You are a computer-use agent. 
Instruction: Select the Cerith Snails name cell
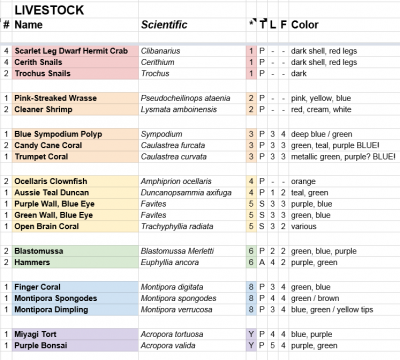pyautogui.click(x=76, y=62)
